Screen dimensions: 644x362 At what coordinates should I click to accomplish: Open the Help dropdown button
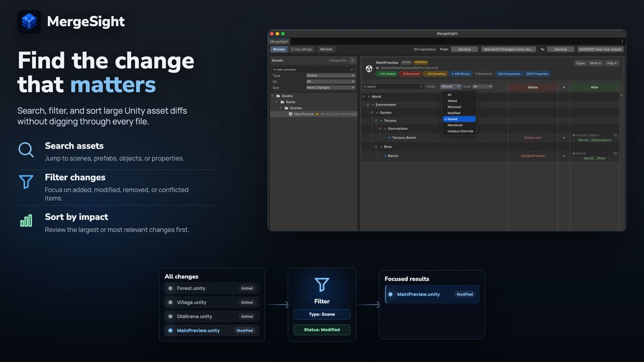(612, 63)
